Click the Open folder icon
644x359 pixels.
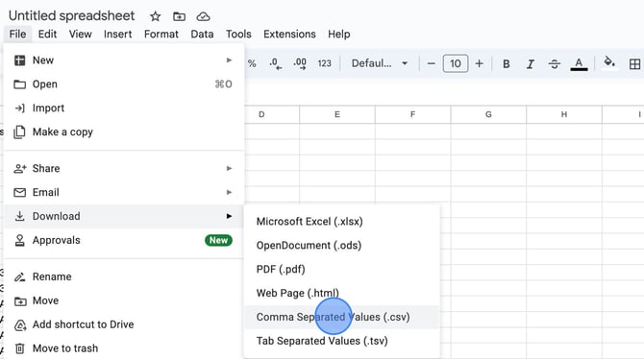pos(20,84)
